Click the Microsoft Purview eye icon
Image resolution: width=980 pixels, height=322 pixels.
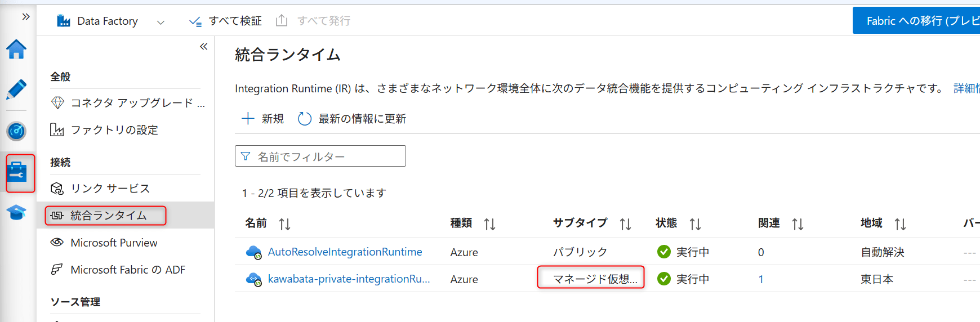tap(57, 242)
